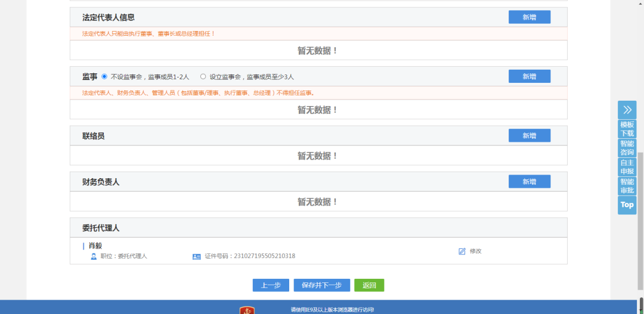Click the 联络员 section title

(x=93, y=136)
